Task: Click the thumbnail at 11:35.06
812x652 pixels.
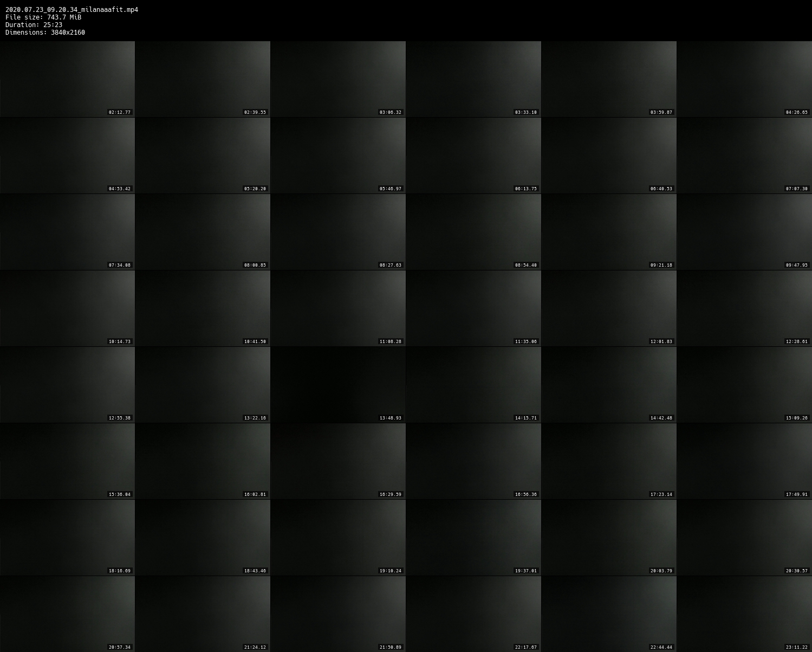Action: (473, 308)
